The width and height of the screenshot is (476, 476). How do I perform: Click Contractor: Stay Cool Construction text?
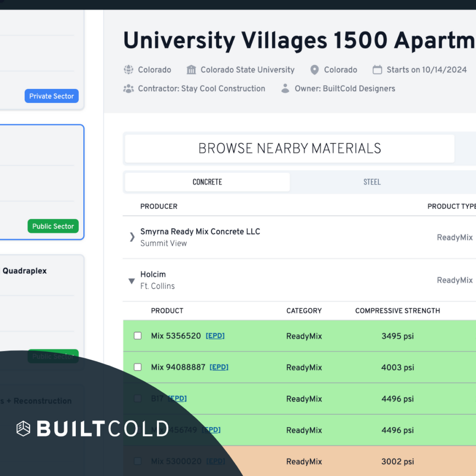202,89
